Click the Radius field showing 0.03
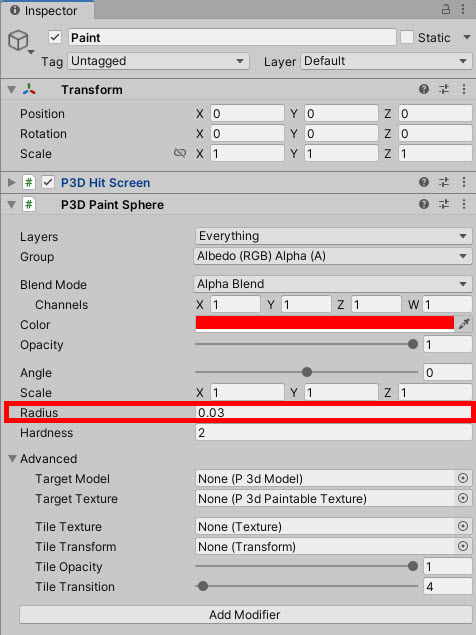 [333, 412]
